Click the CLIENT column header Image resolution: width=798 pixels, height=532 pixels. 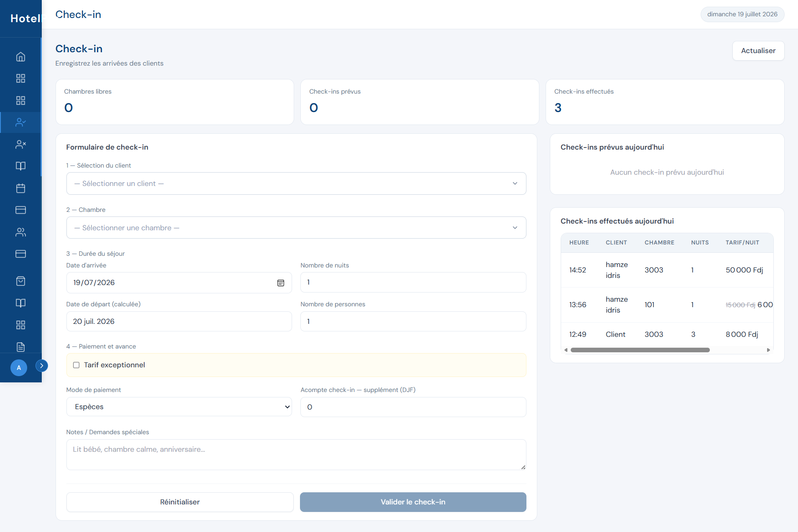(x=616, y=243)
